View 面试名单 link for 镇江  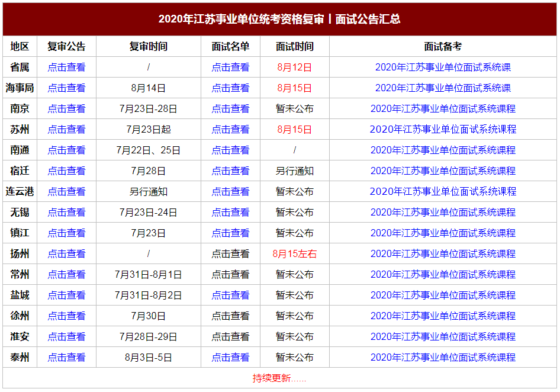(230, 233)
